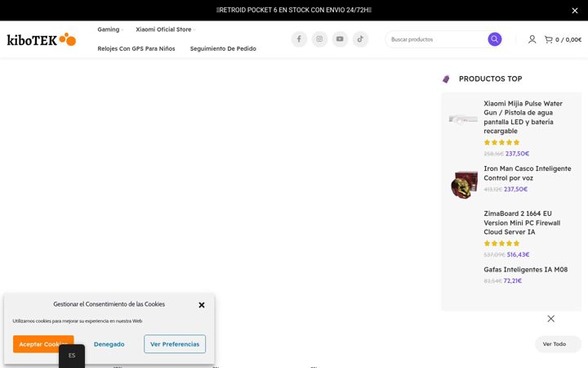This screenshot has height=368, width=588.
Task: Expand the Xiaomi Oficial Store menu
Action: point(165,29)
